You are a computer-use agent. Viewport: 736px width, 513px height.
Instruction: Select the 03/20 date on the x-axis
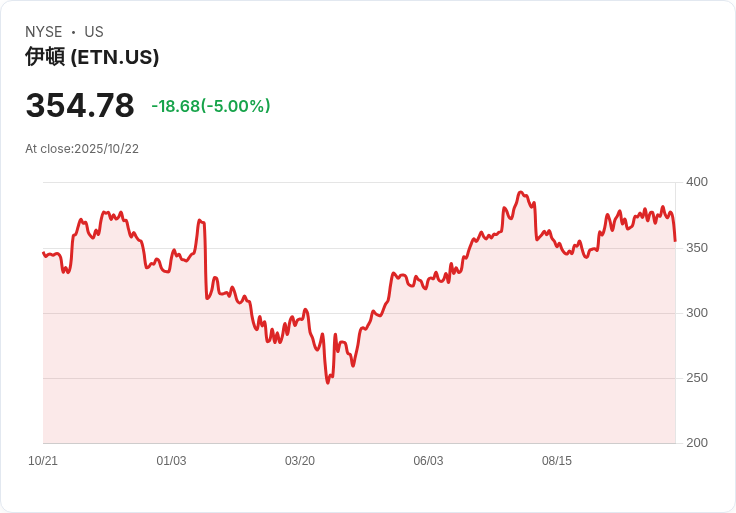point(300,461)
